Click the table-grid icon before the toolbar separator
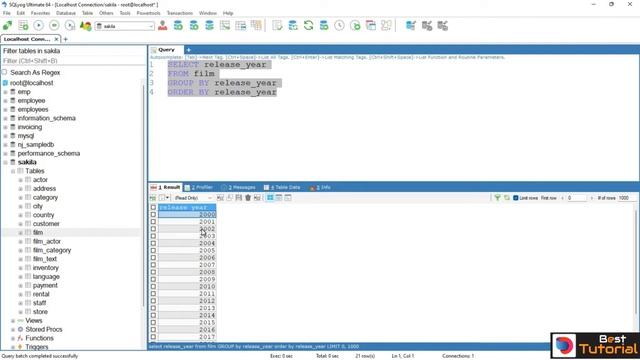Image resolution: width=640 pixels, height=360 pixels. tap(256, 26)
